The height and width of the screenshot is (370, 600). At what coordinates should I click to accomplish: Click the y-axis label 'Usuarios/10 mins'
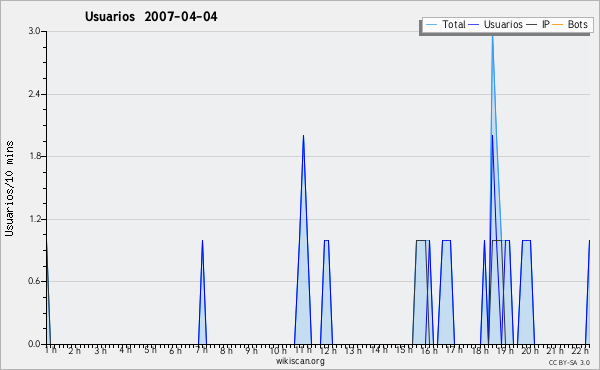(9, 189)
